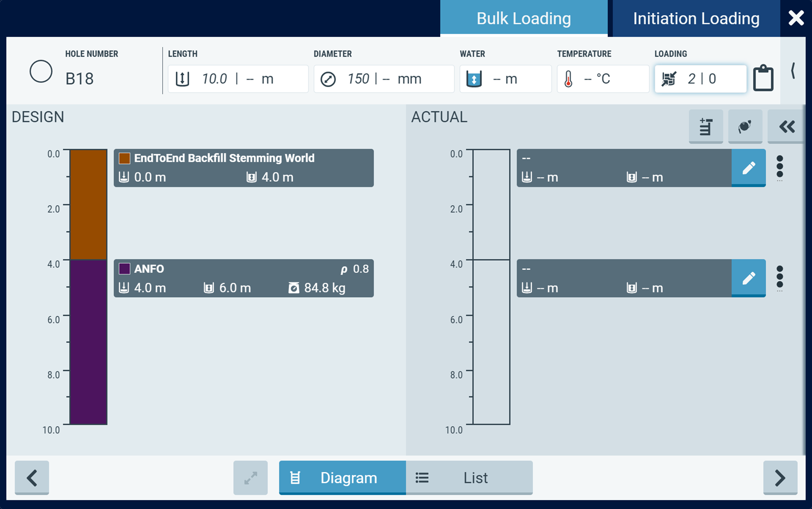The image size is (812, 509).
Task: Click the water level icon
Action: 474,79
